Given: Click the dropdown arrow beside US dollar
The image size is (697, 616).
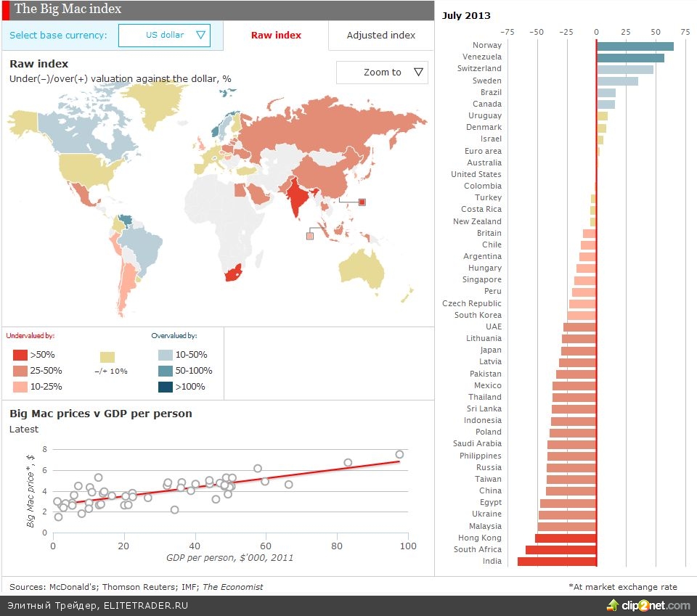Looking at the screenshot, I should [201, 35].
